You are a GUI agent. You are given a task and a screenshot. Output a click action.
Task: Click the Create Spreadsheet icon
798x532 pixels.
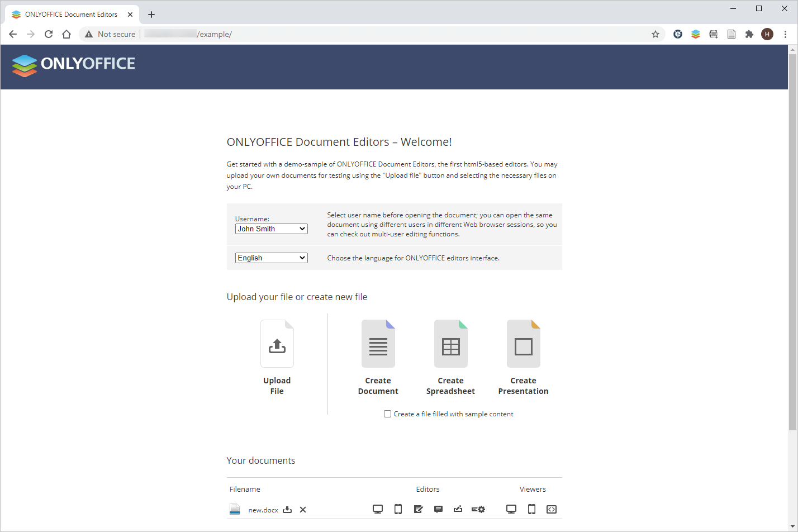[451, 344]
